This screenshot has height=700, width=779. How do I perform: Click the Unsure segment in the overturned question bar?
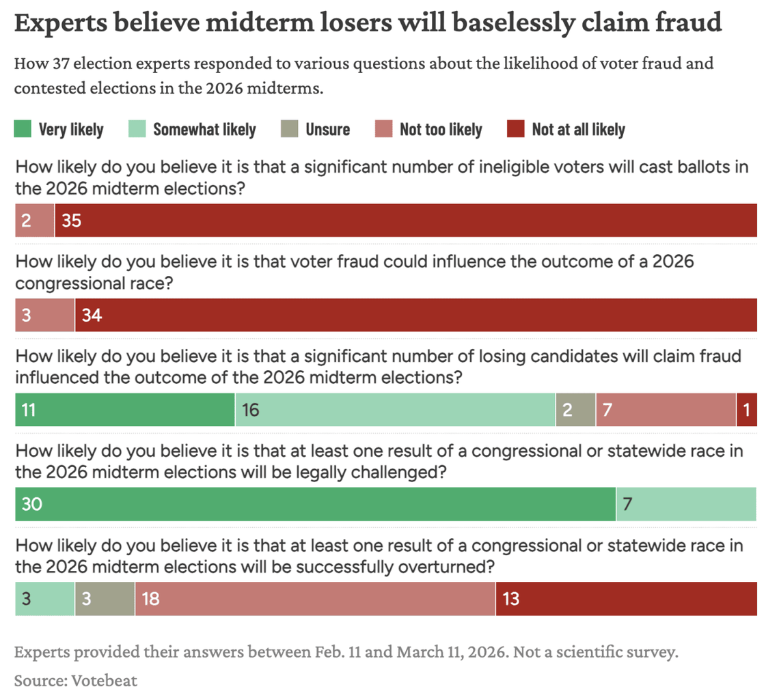105,599
